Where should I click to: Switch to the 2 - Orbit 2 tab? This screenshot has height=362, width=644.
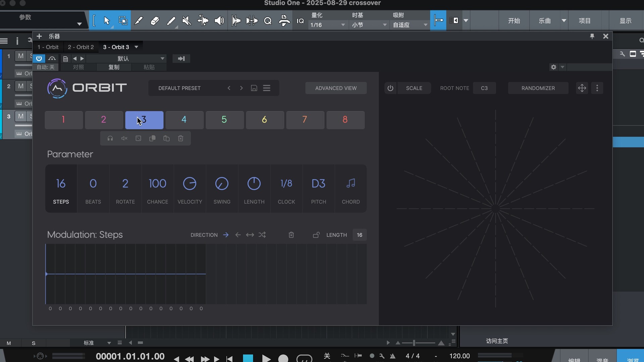coord(81,47)
